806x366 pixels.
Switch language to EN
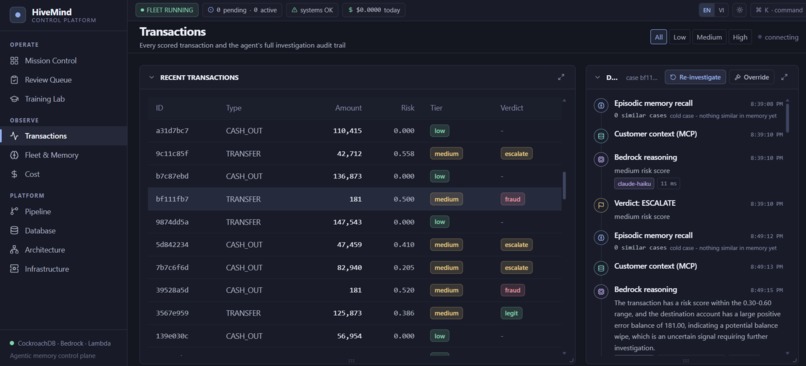point(707,10)
